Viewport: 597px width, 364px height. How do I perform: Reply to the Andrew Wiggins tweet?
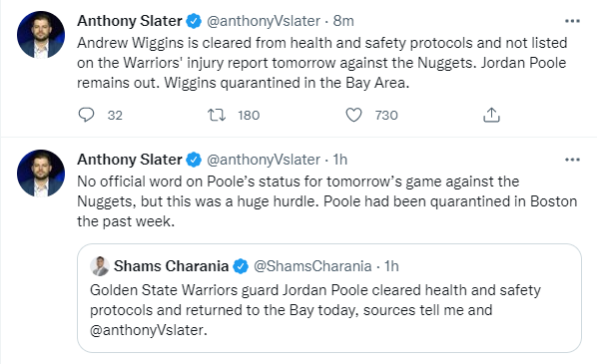point(87,115)
